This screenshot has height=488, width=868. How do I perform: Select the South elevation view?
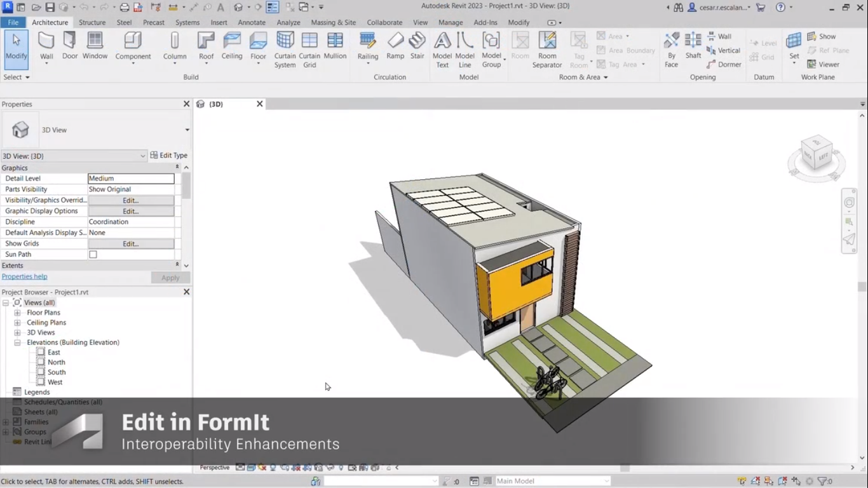point(57,372)
